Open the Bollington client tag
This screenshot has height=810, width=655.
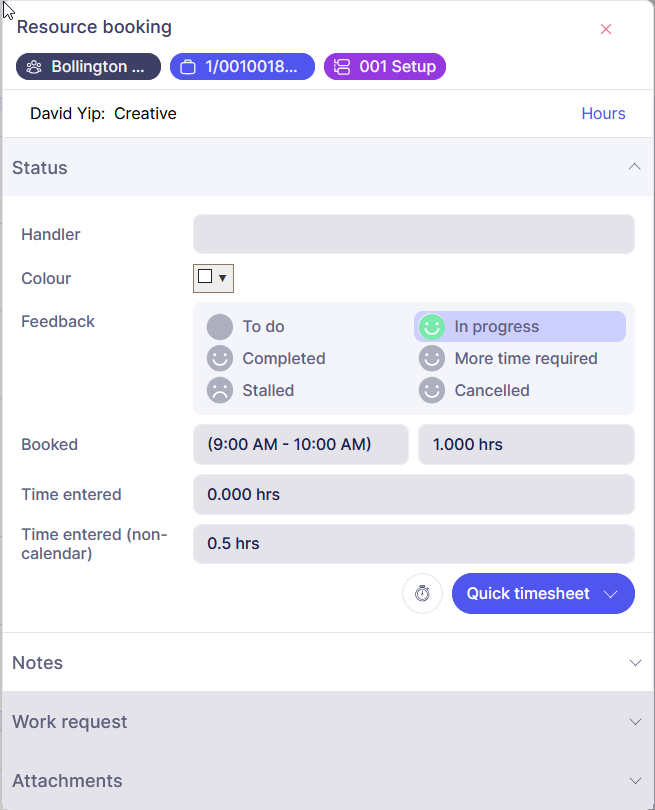(x=89, y=67)
